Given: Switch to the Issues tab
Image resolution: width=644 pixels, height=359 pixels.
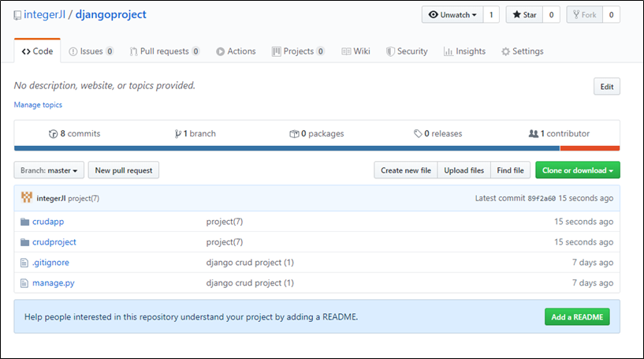Looking at the screenshot, I should coord(91,51).
